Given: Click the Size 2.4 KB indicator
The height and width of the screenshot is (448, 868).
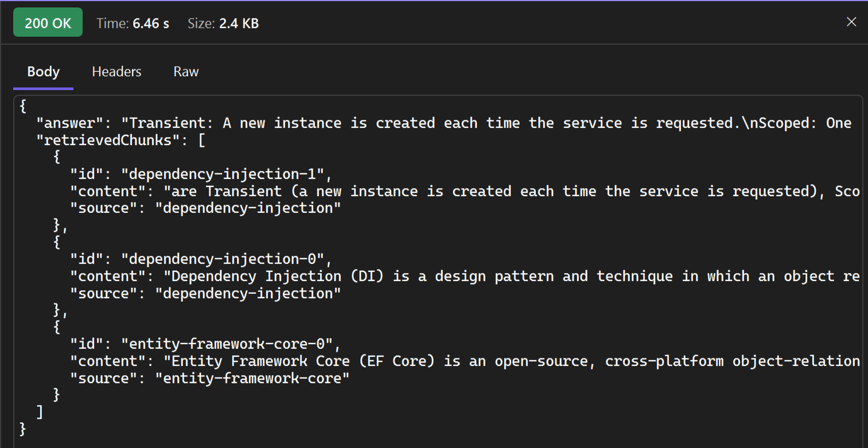Looking at the screenshot, I should (223, 24).
